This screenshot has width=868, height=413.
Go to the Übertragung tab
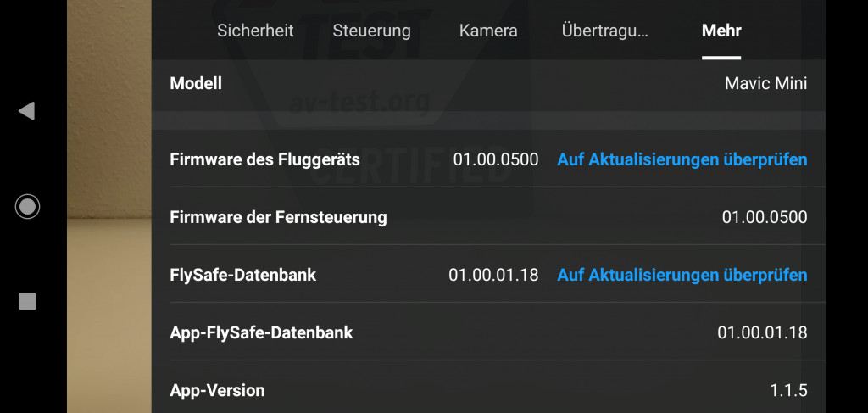click(x=604, y=31)
